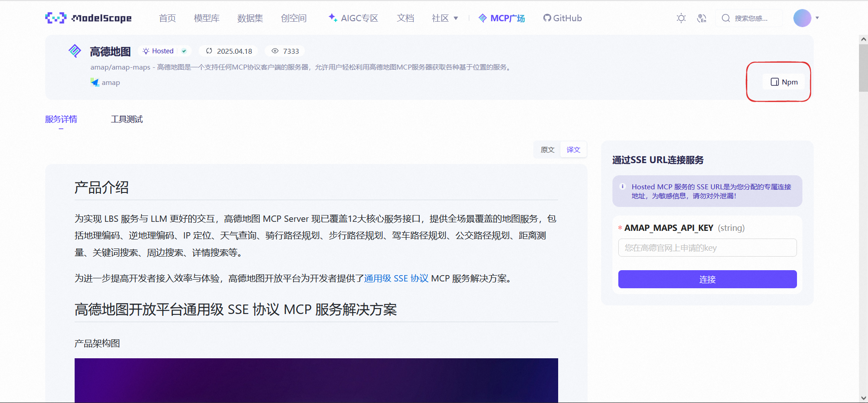Show the 译文 translated text

(573, 150)
